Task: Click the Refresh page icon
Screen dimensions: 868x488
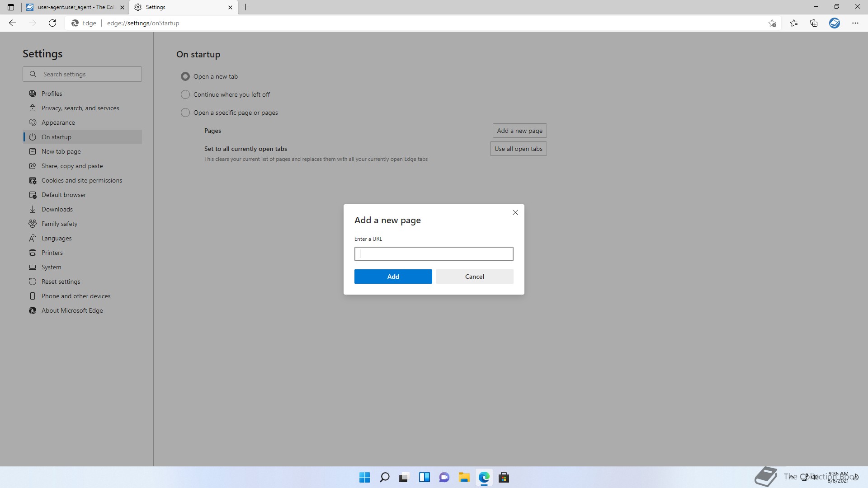Action: tap(52, 23)
